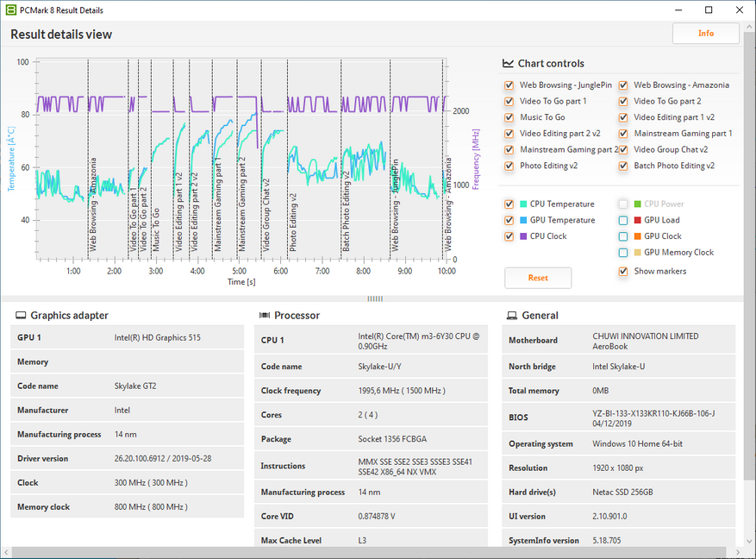Turn on GPU Memory Clock series

pyautogui.click(x=623, y=253)
